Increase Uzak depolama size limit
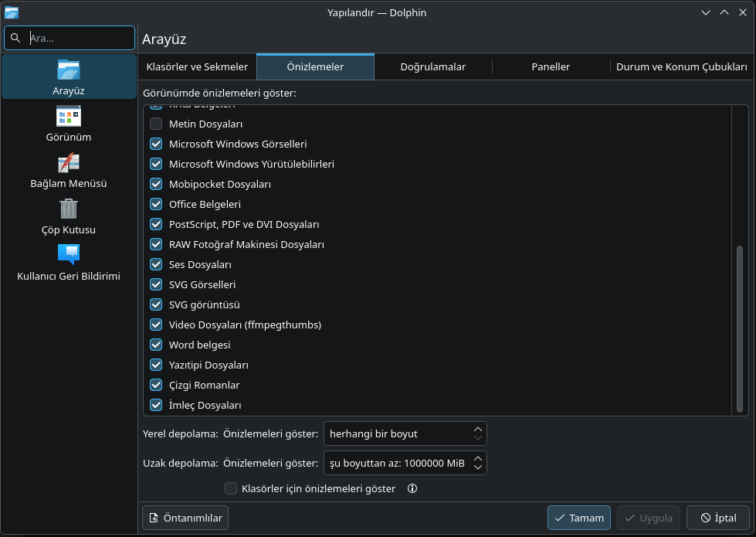Image resolution: width=756 pixels, height=537 pixels. coord(478,458)
